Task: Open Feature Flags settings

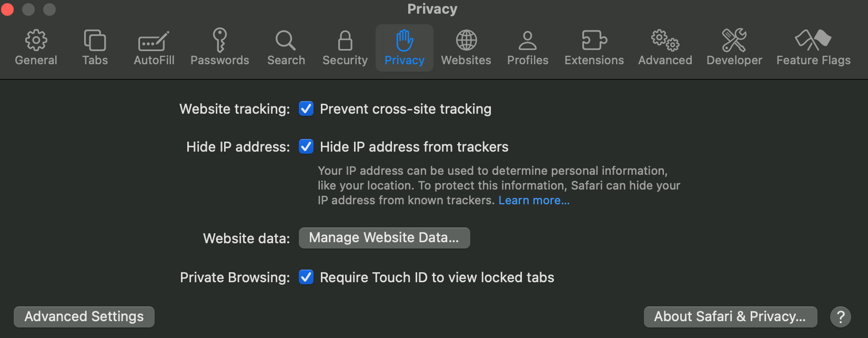Action: (x=813, y=47)
